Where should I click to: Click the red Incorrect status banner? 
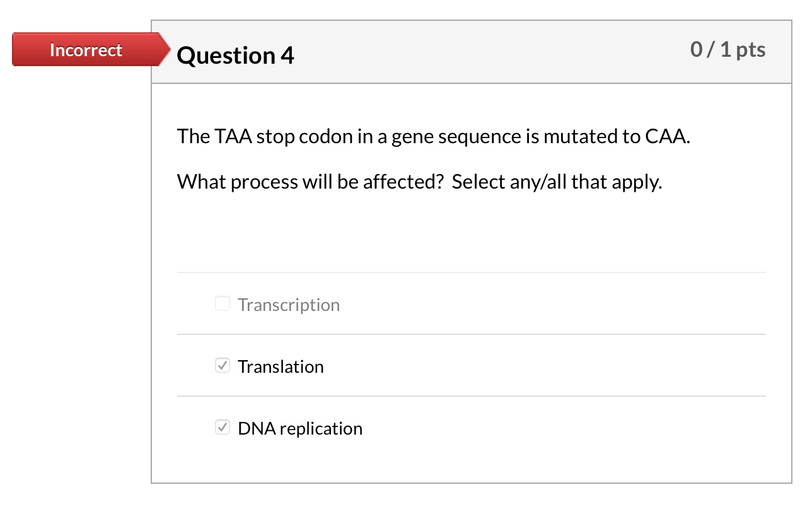tap(86, 50)
